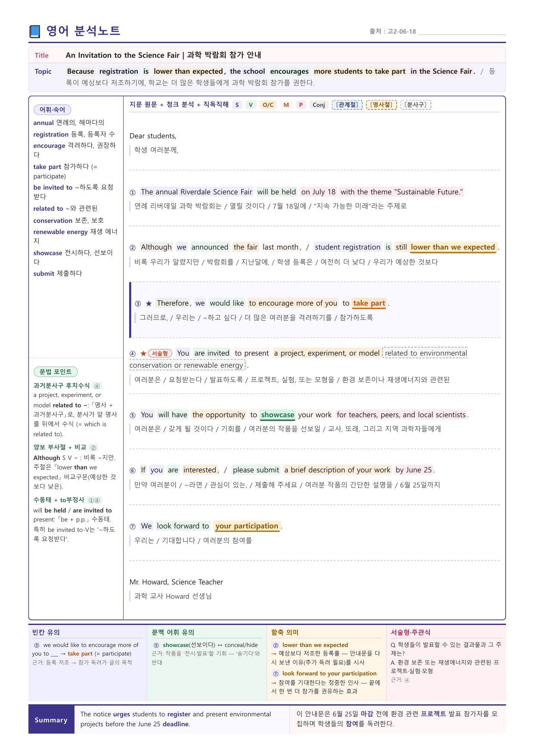534x756 pixels.
Task: Click the 빈칸 유의 panel heading
Action: (46, 632)
